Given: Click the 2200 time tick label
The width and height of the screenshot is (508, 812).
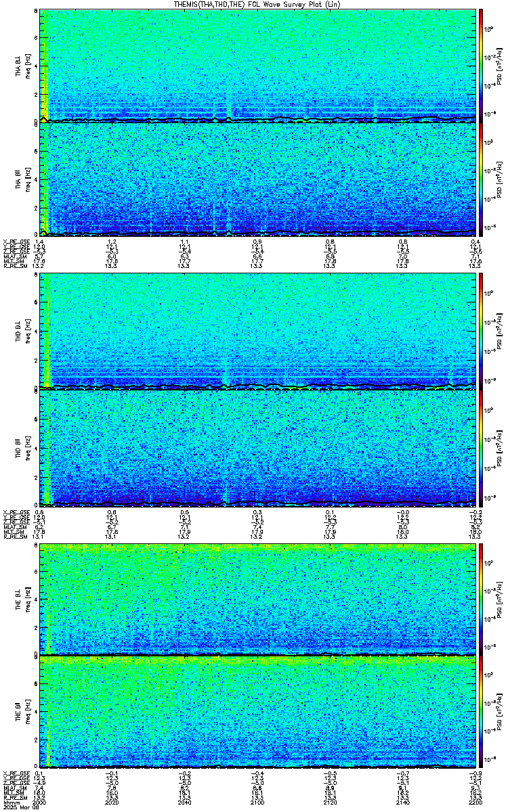Looking at the screenshot, I should point(475,803).
